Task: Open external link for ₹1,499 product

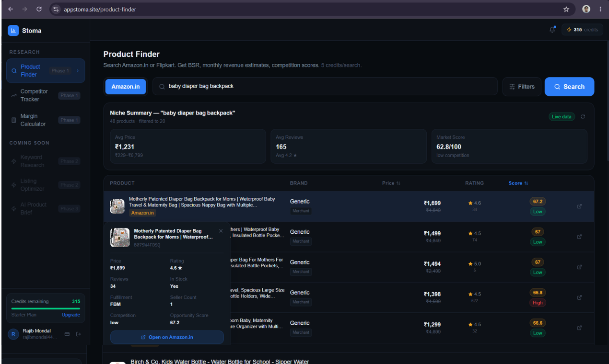Action: pos(579,237)
